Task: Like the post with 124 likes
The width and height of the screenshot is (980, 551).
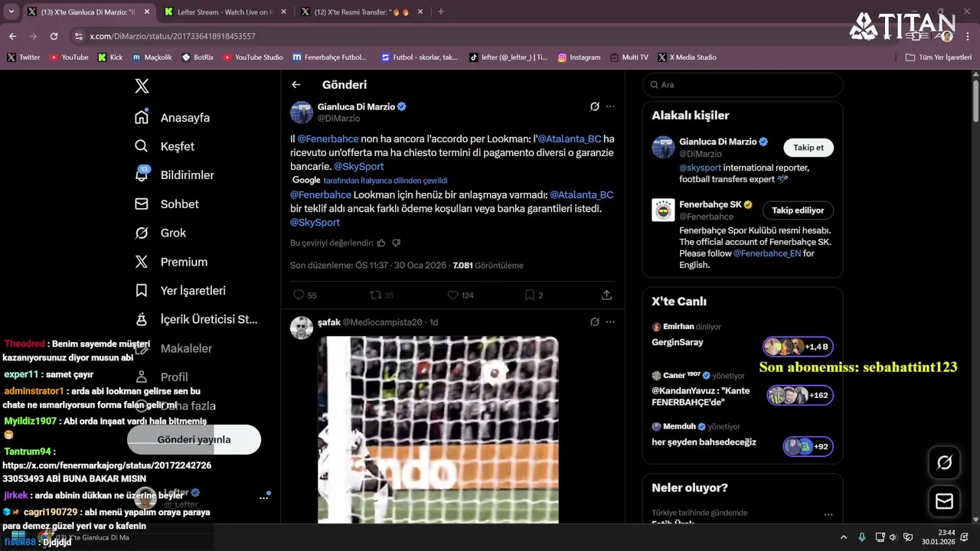Action: [460, 295]
